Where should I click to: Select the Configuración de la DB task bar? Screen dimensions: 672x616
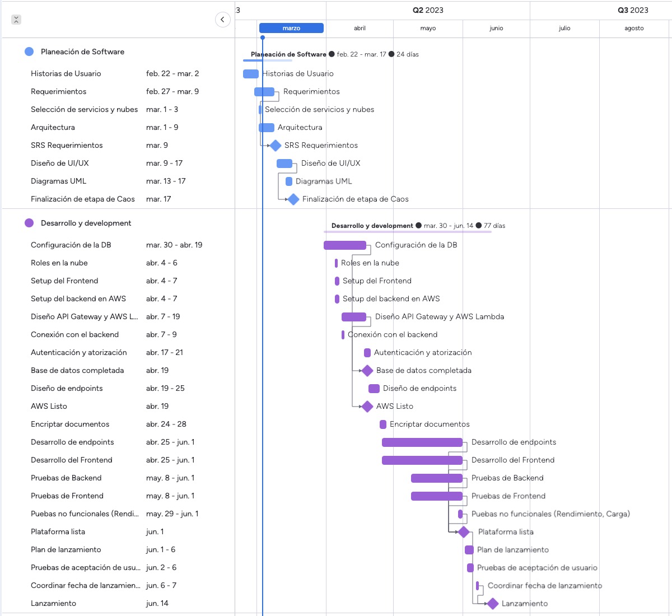(x=345, y=245)
